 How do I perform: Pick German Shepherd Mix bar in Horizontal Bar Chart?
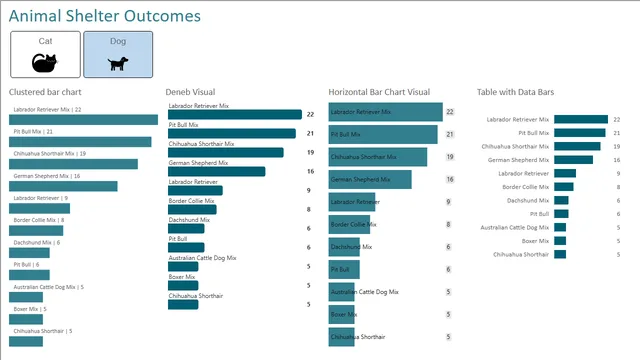pos(370,179)
